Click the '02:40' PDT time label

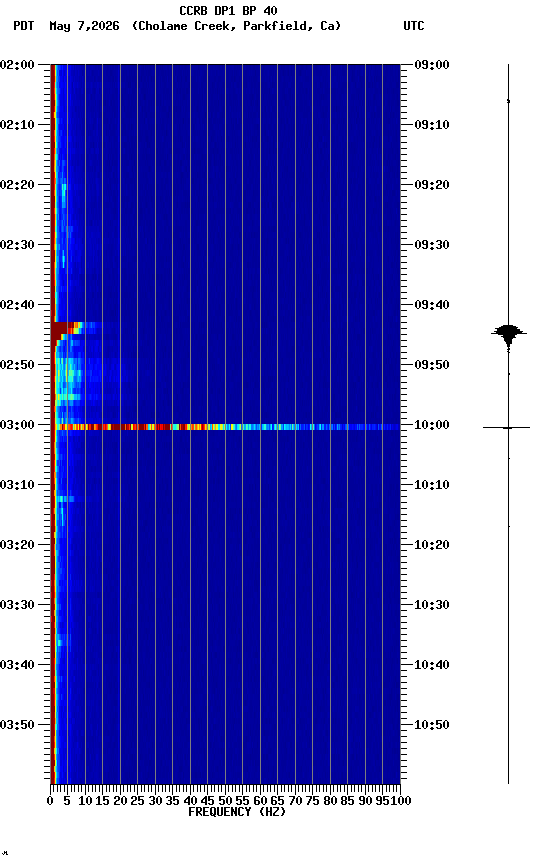(x=17, y=305)
